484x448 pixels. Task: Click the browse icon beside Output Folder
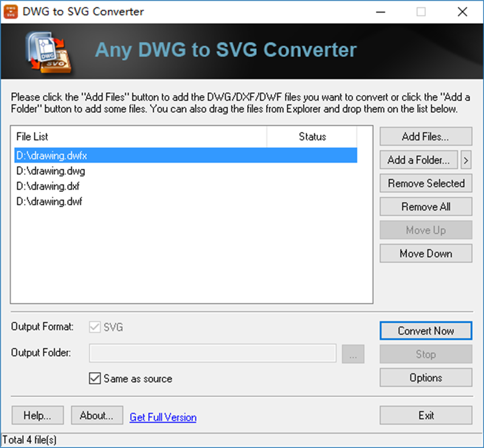pyautogui.click(x=353, y=354)
